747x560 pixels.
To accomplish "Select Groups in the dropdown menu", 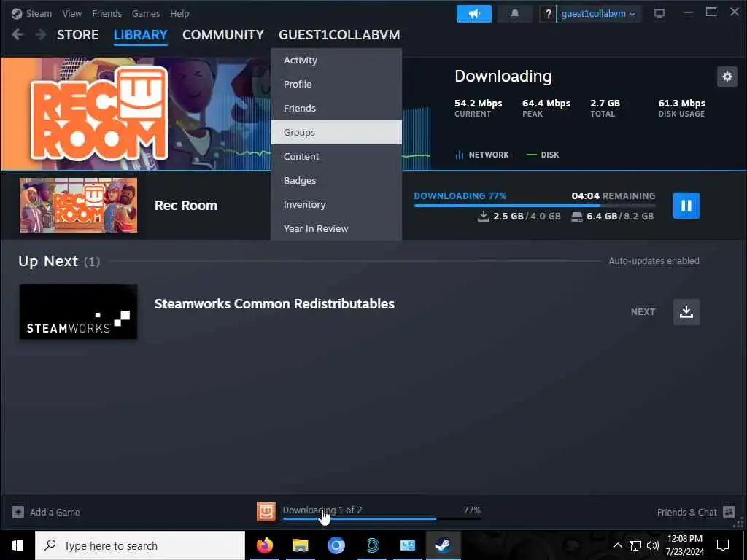I will [x=336, y=133].
